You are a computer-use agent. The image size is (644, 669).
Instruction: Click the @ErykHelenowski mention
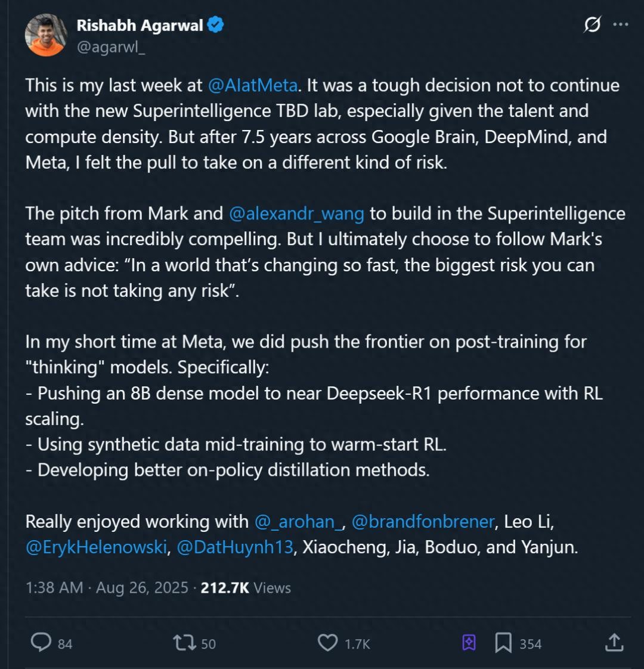tap(96, 547)
